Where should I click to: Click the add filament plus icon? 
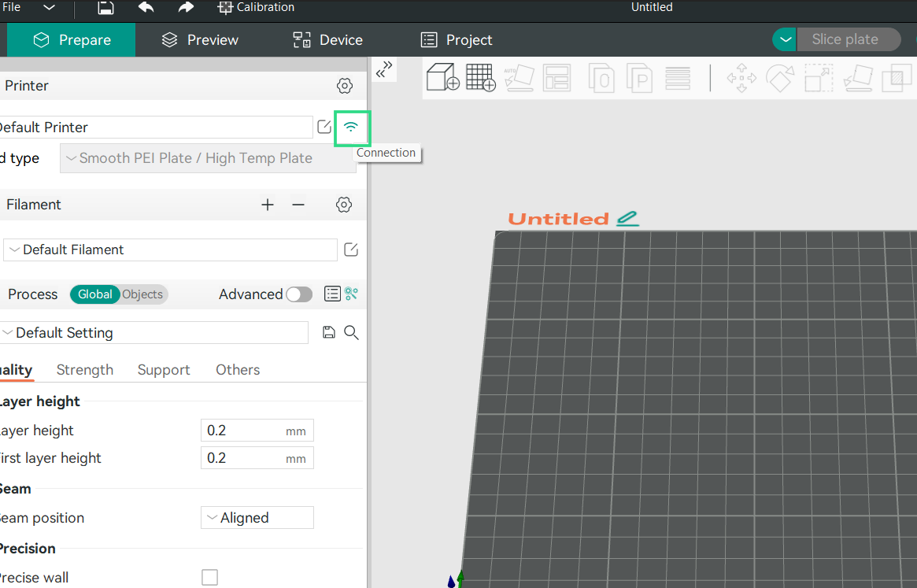pyautogui.click(x=268, y=205)
